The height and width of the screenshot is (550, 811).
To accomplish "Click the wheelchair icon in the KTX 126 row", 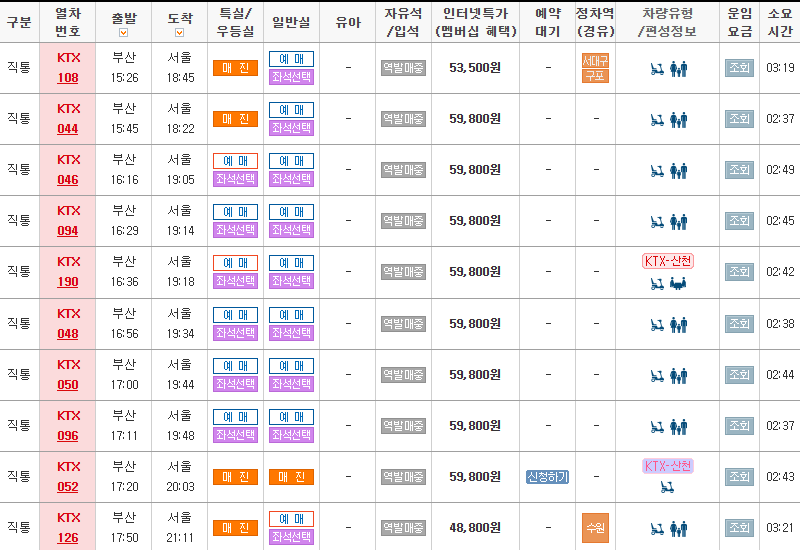I will (657, 528).
